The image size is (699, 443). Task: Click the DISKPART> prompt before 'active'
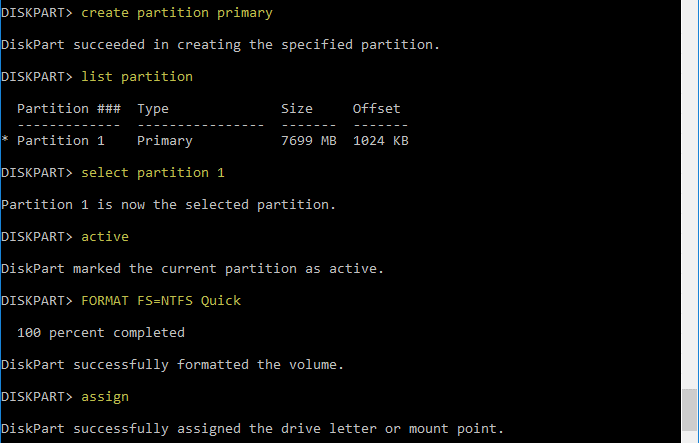37,236
